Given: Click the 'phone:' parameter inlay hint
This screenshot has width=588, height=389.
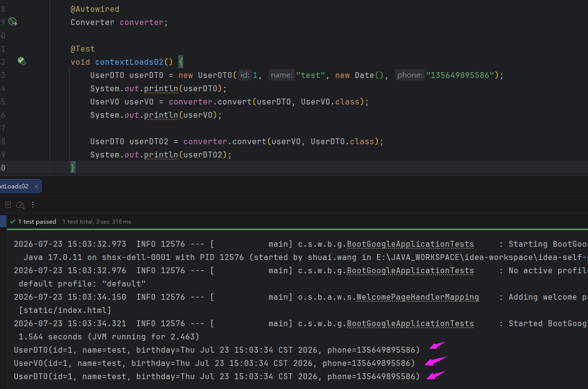Looking at the screenshot, I should pos(410,75).
